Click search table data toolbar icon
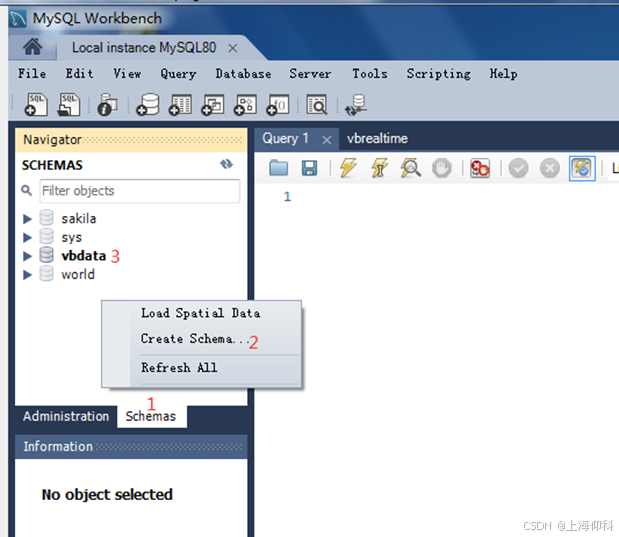 coord(317,105)
